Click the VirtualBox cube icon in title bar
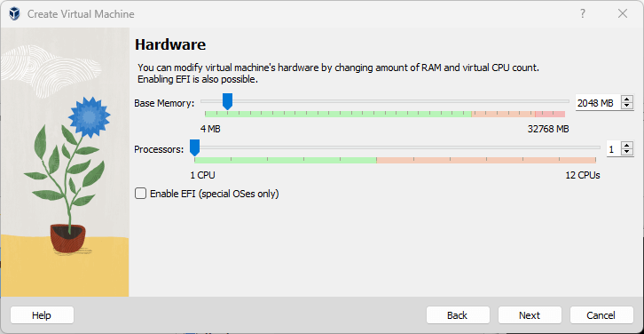 point(14,14)
